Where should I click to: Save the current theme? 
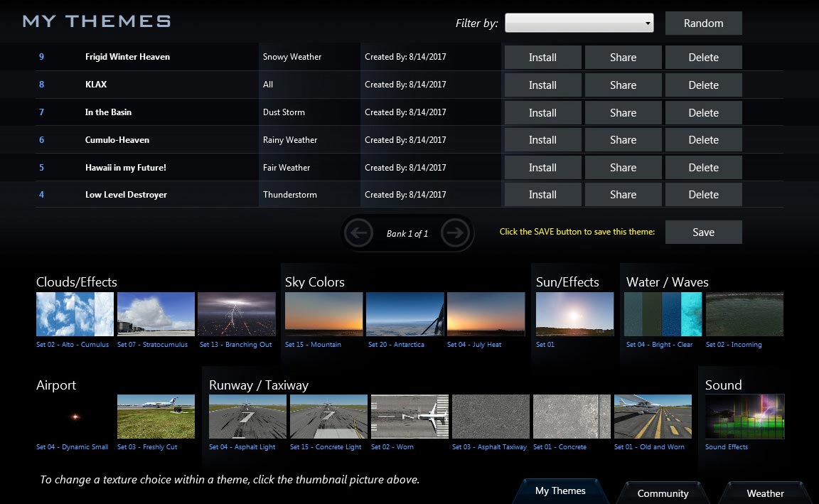pos(702,232)
